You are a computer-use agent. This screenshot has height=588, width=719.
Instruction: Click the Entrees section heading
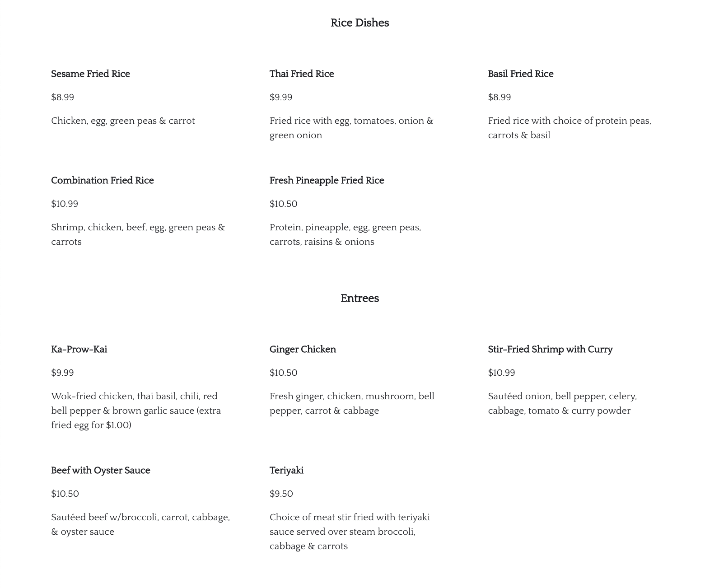coord(359,299)
